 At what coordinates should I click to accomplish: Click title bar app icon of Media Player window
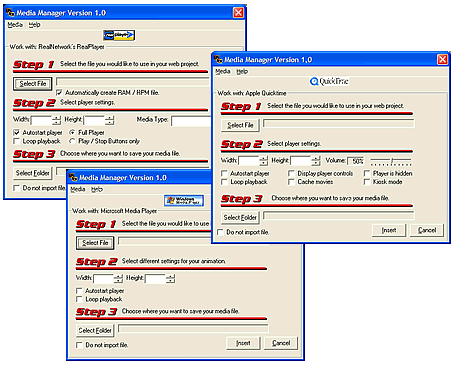click(73, 177)
